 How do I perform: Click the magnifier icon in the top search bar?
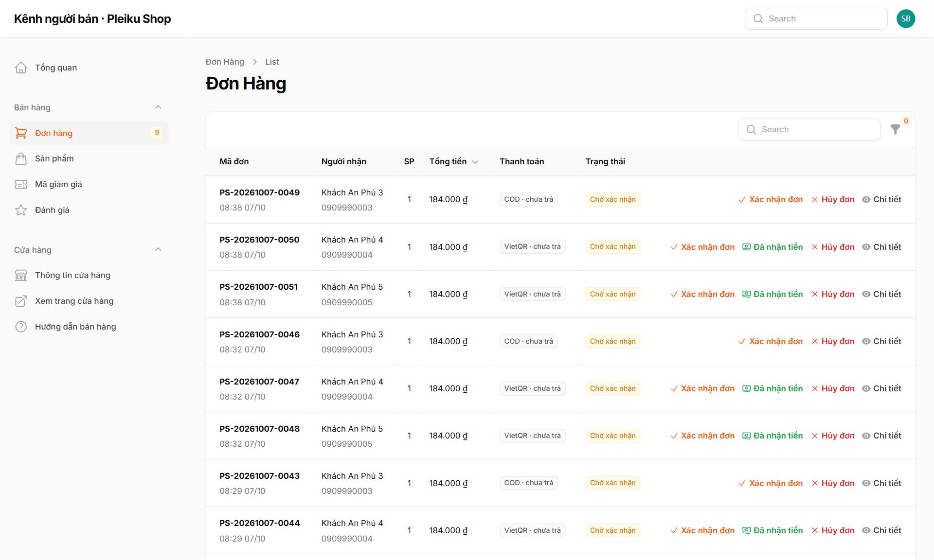click(758, 18)
